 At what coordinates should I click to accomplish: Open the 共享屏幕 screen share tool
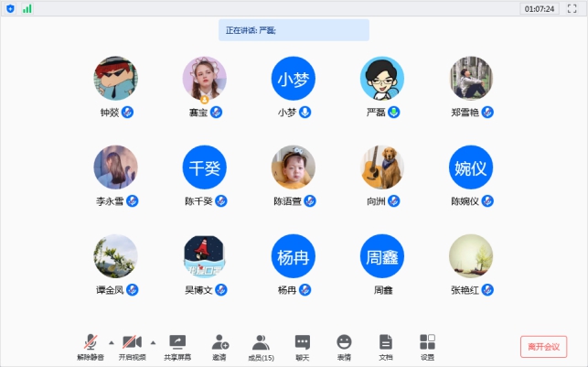click(x=177, y=342)
